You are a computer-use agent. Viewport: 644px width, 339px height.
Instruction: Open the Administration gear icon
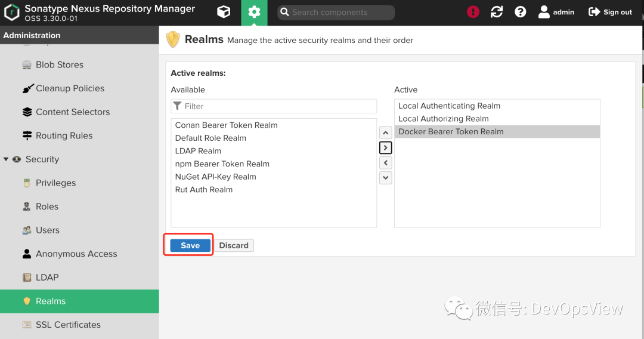click(254, 13)
